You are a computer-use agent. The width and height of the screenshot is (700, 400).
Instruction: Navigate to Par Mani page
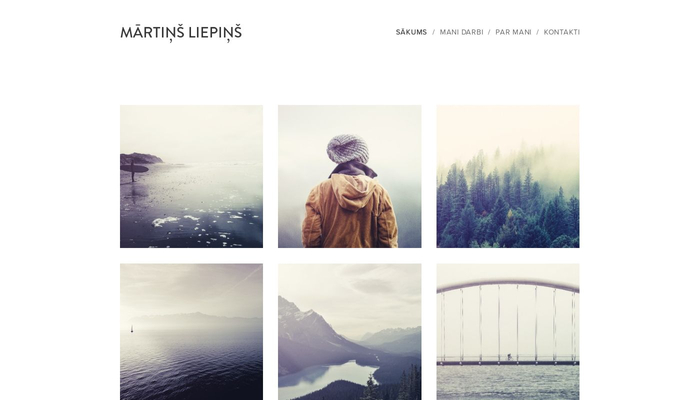tap(513, 32)
